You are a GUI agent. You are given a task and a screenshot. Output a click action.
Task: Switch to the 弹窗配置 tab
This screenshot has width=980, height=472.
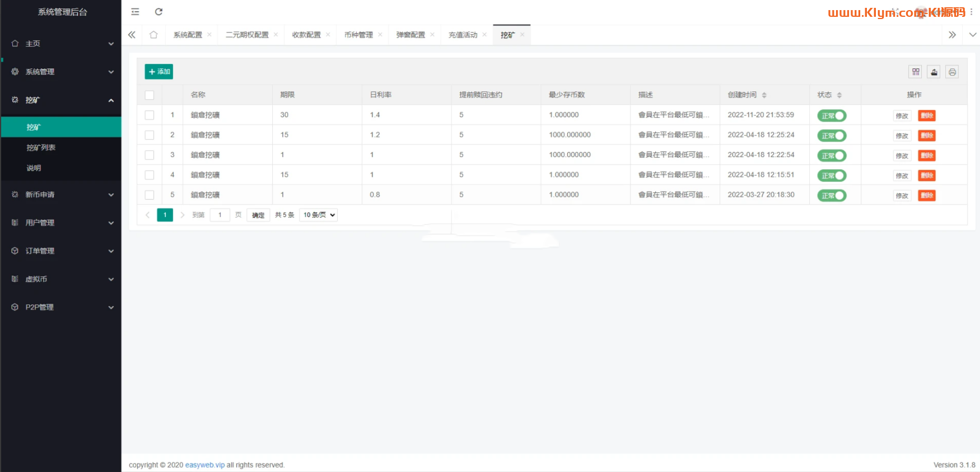click(410, 35)
